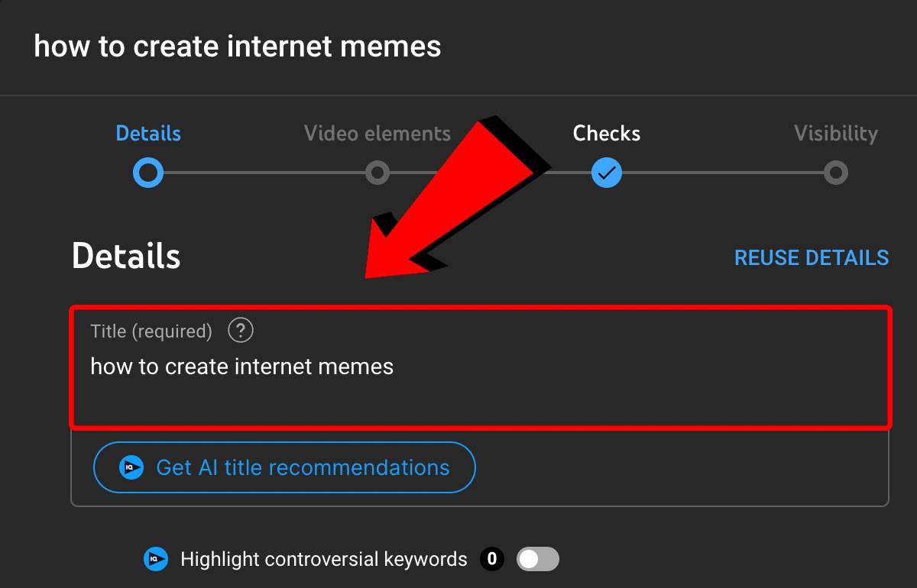Click the Details step circle indicator

(x=148, y=173)
